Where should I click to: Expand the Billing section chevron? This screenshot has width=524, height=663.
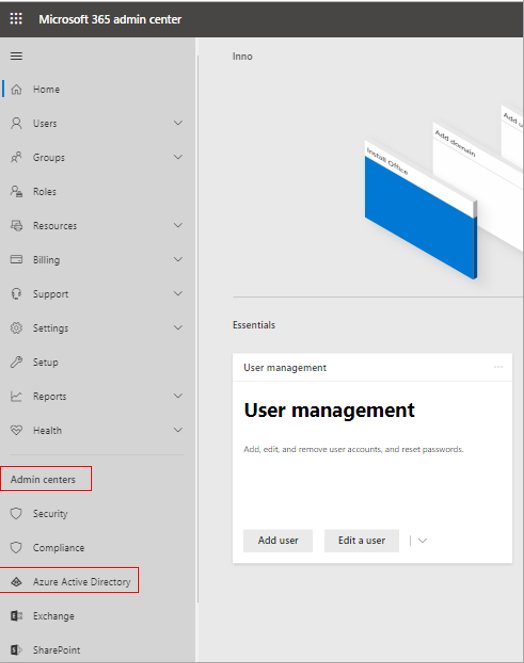(x=178, y=259)
